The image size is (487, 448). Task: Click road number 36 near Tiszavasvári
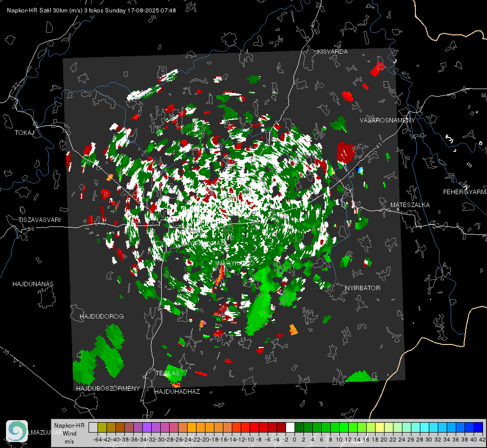click(31, 229)
